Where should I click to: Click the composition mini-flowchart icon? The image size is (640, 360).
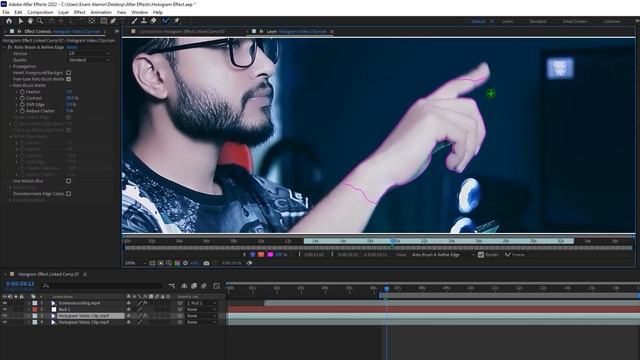(172, 286)
